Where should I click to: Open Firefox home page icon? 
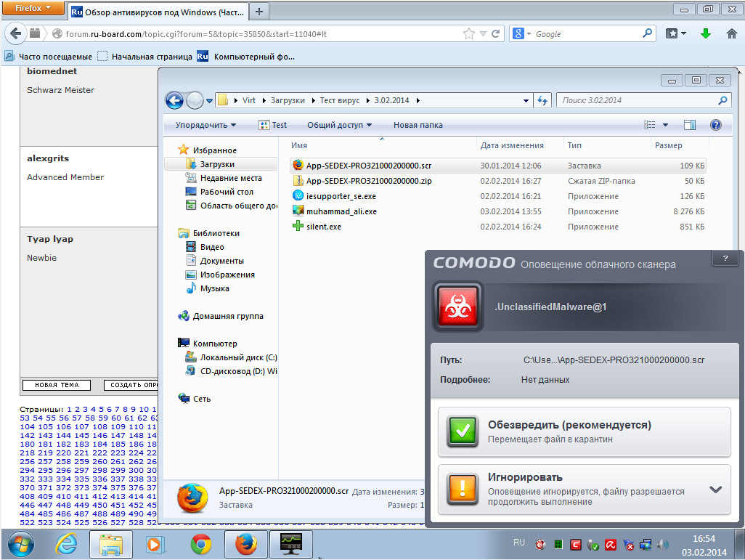click(731, 34)
